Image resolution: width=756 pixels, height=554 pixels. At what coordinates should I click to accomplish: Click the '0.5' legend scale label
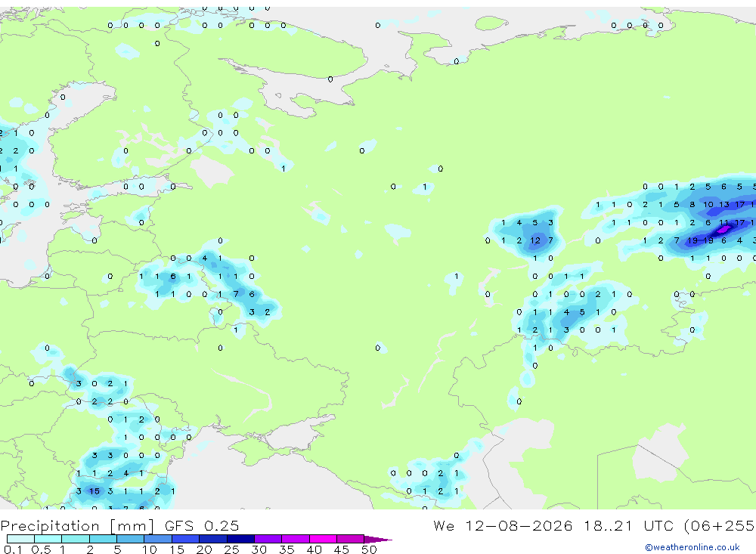(41, 549)
